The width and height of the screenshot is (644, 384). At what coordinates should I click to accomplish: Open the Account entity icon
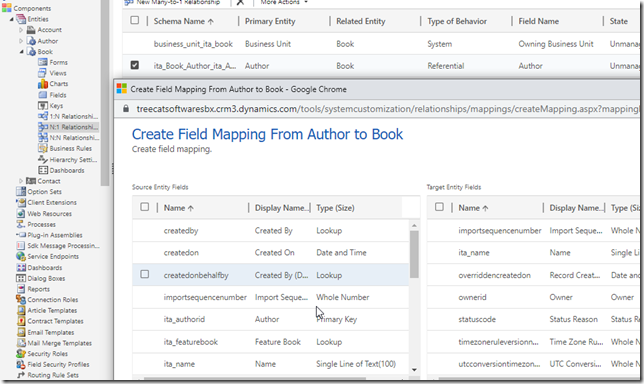point(31,30)
